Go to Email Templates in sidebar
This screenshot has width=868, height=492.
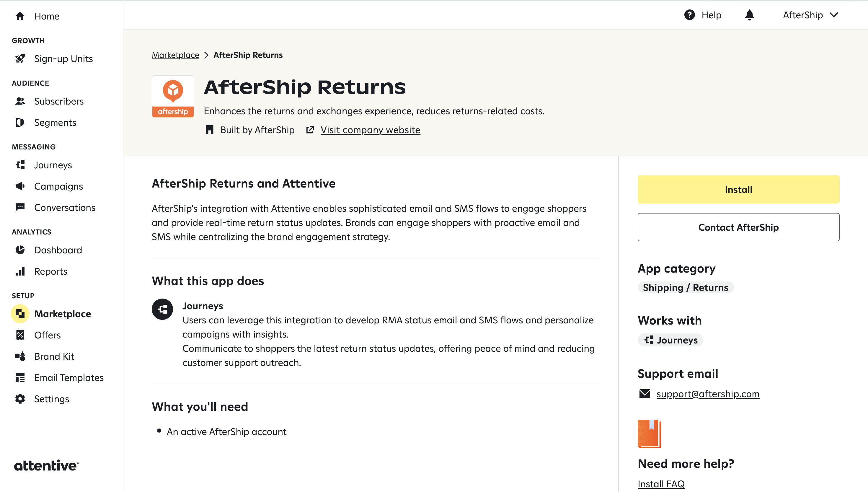(68, 377)
